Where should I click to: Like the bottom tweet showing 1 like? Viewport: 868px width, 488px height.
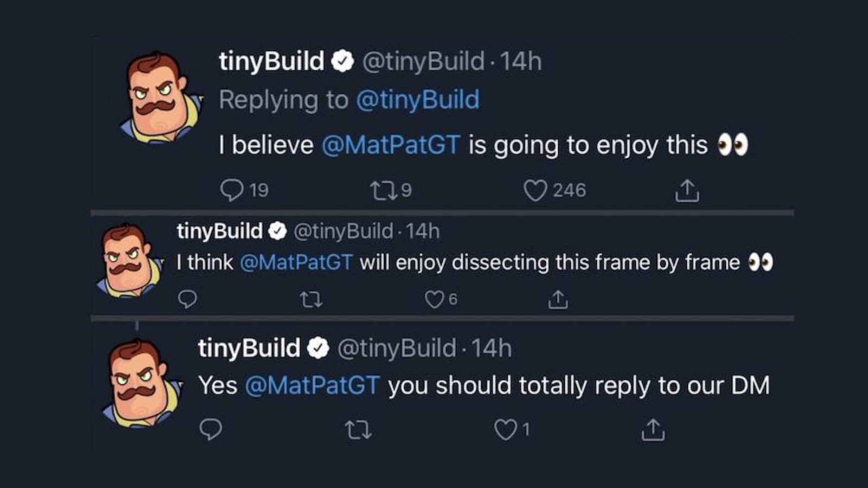click(x=505, y=430)
